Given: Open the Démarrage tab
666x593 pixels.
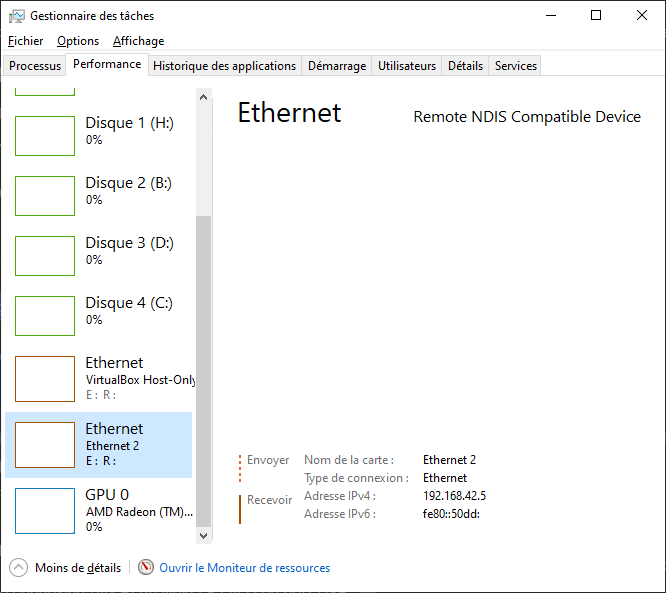Looking at the screenshot, I should (336, 66).
